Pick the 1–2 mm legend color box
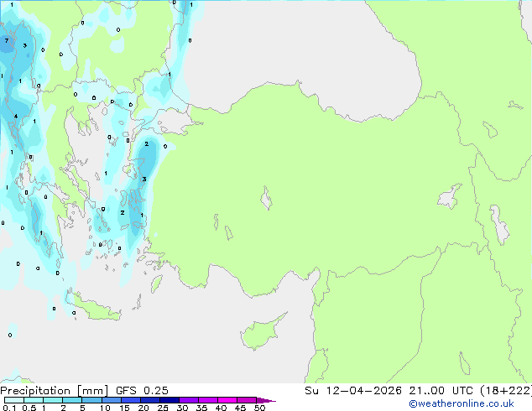The height and width of the screenshot is (411, 532). 53,400
